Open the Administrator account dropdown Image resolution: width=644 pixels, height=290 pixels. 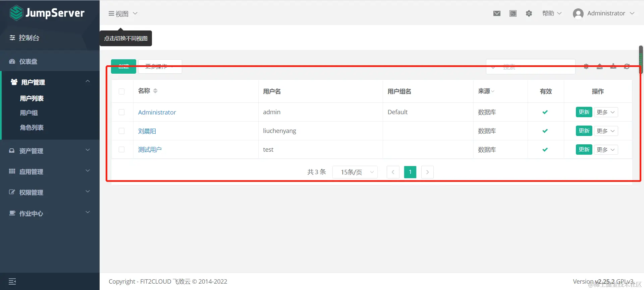coord(604,13)
